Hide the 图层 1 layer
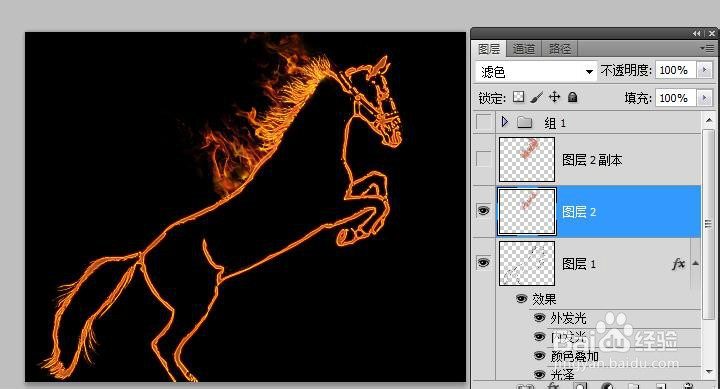Image resolution: width=720 pixels, height=389 pixels. click(x=484, y=263)
